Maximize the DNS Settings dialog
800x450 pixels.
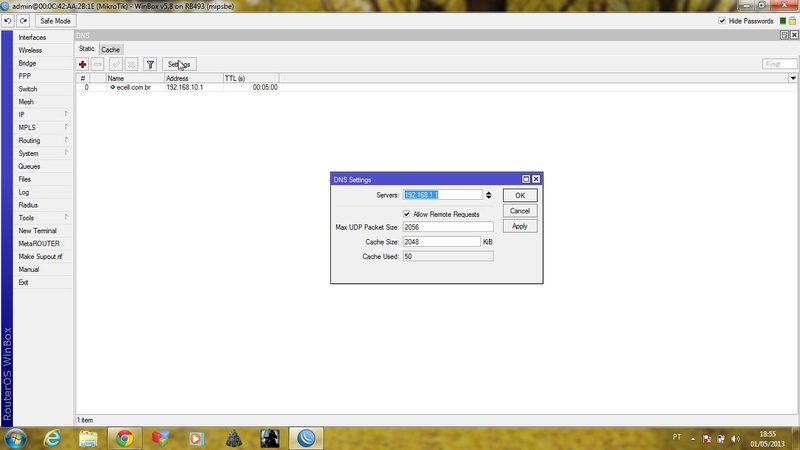(x=526, y=179)
